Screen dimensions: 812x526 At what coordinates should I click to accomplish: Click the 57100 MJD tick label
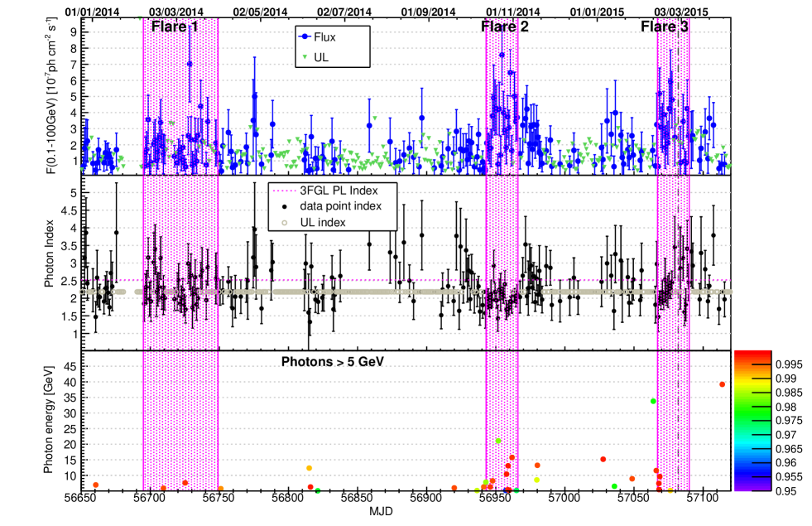coord(703,499)
